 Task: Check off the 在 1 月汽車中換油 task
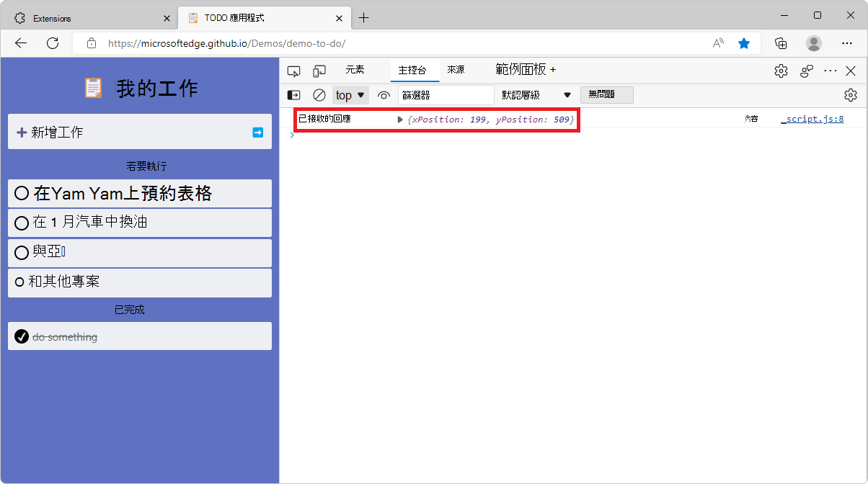(21, 222)
